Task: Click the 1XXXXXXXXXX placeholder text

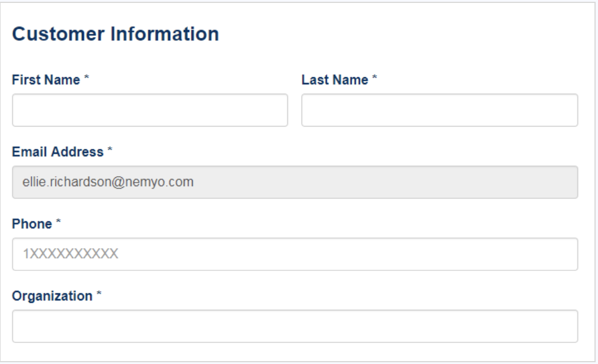Action: [71, 254]
